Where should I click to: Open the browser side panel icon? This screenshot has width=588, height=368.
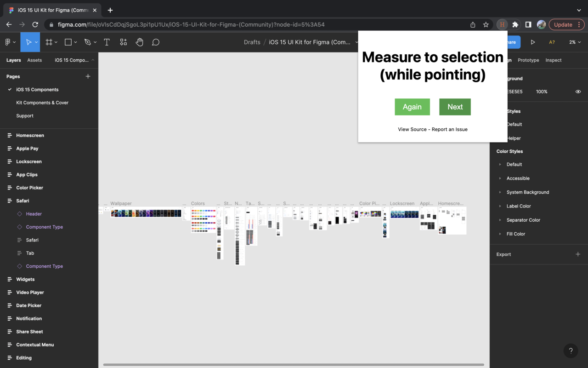(528, 24)
